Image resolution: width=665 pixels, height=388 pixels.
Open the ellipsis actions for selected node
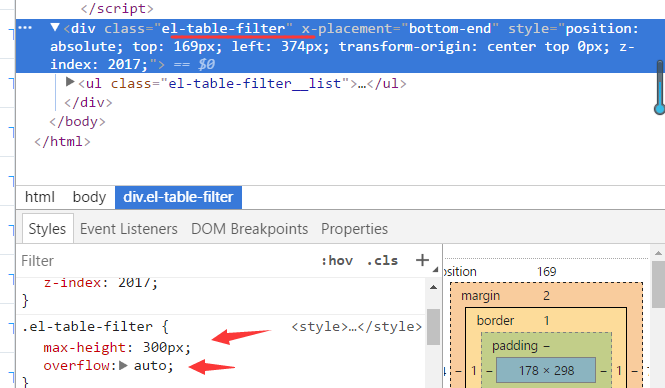[25, 28]
